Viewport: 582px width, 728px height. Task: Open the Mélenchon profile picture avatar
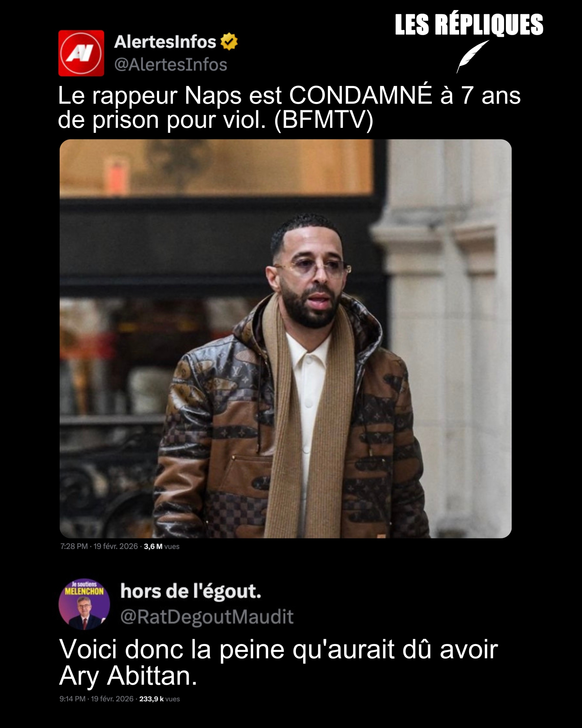click(84, 605)
